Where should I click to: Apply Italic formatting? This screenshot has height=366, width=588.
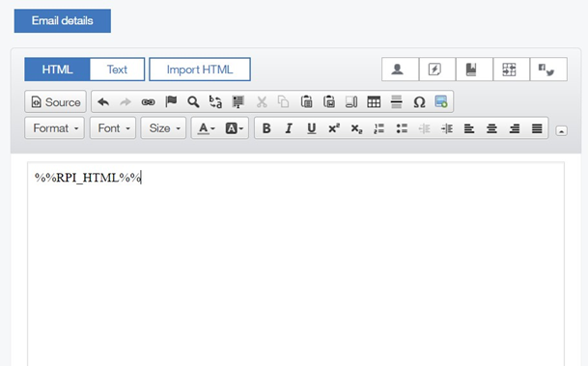coord(289,128)
